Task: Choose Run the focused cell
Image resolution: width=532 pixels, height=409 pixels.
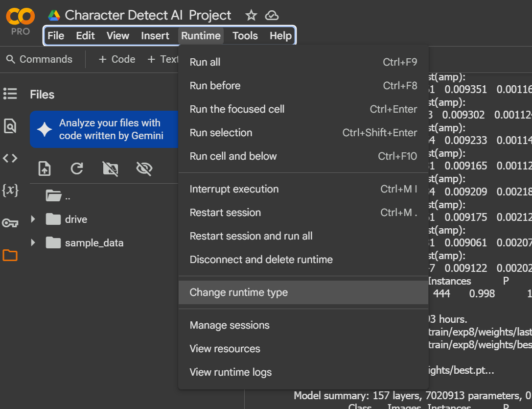Action: (x=303, y=109)
